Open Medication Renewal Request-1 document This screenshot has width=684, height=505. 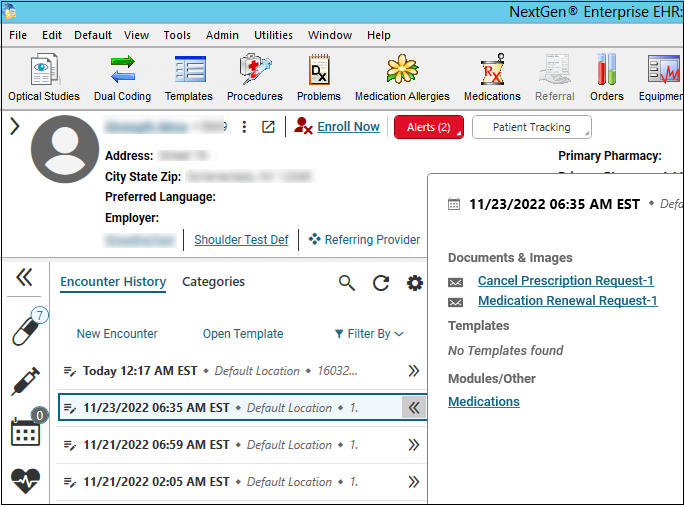coord(568,300)
